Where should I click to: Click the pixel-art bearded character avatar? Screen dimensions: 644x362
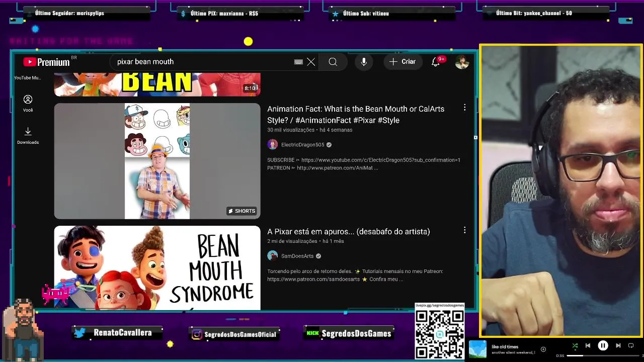(x=23, y=329)
